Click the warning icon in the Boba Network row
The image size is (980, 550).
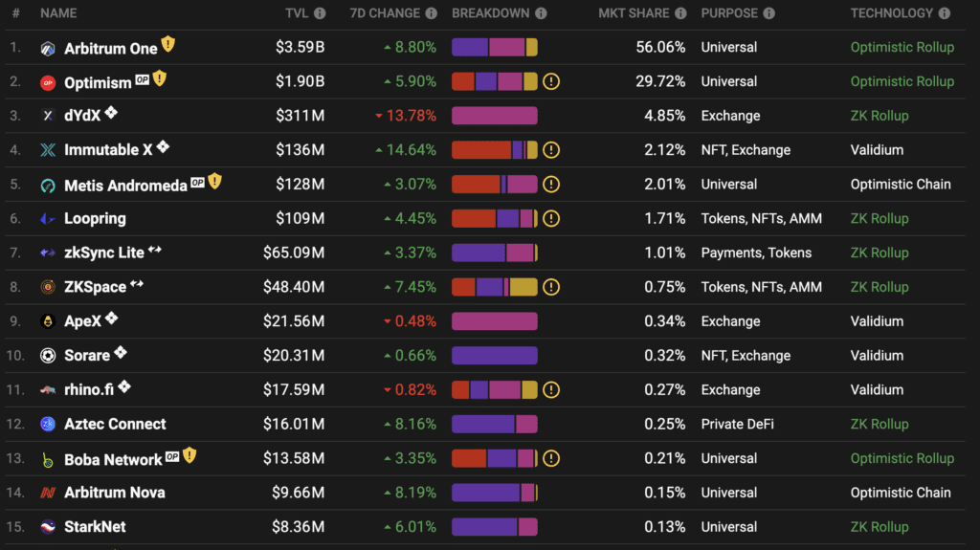(551, 458)
